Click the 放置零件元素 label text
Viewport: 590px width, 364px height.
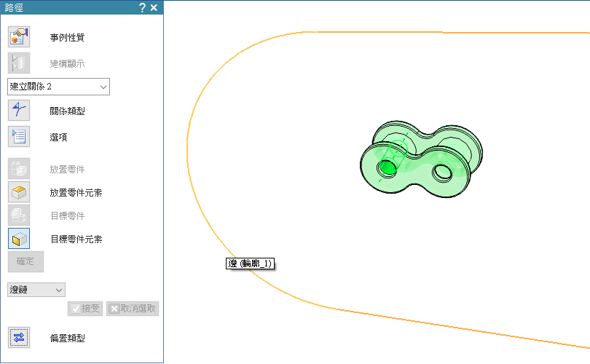click(x=76, y=192)
